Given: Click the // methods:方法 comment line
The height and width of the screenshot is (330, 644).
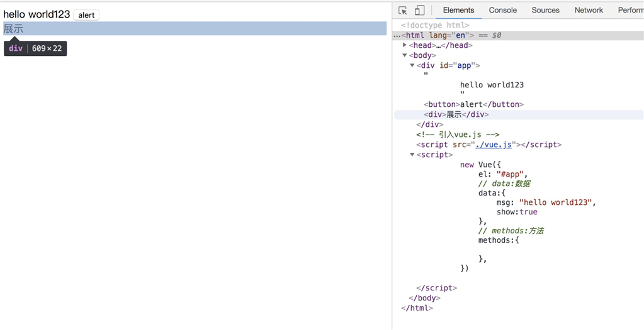Looking at the screenshot, I should 511,231.
